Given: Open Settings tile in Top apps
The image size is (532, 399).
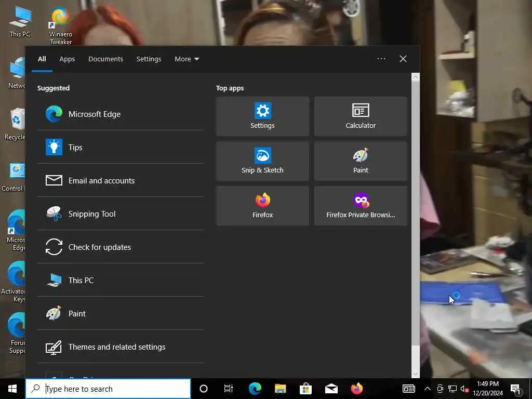Looking at the screenshot, I should click(262, 116).
